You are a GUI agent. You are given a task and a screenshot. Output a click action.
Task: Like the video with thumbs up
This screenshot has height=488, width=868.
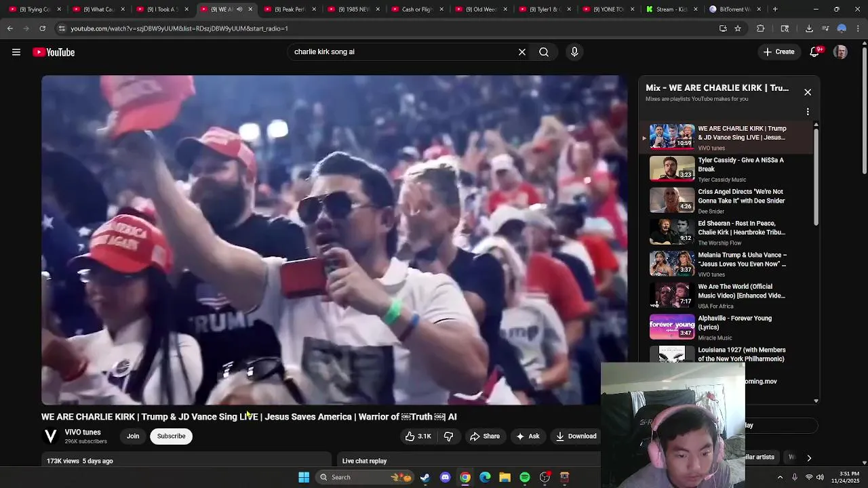click(418, 436)
